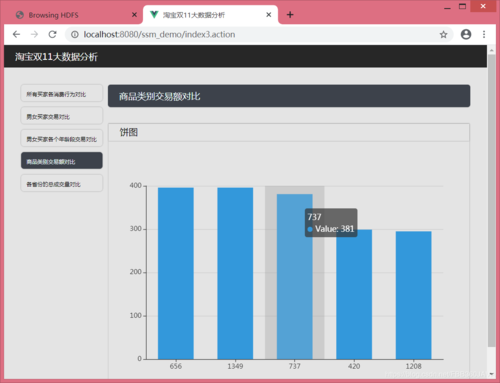Click the chart bar for category 1208
The image size is (500, 383).
[413, 295]
